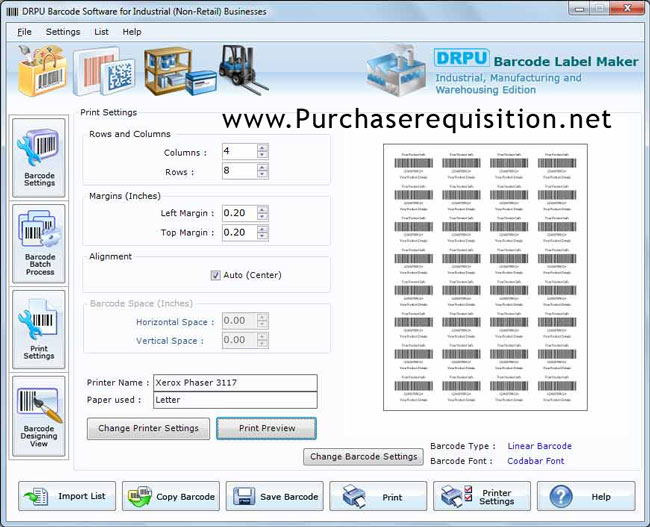Click the Paper used field showing Letter
The width and height of the screenshot is (650, 527).
235,400
